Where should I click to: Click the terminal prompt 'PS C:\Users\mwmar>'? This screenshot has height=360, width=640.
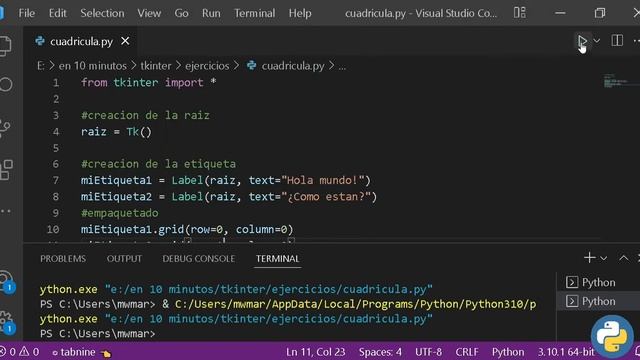tap(98, 333)
